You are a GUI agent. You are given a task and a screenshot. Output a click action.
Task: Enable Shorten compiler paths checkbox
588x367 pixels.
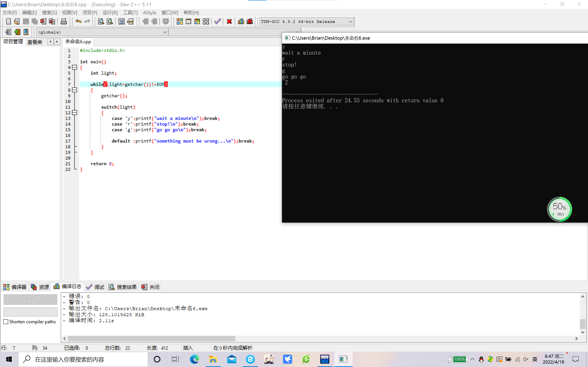click(x=6, y=322)
